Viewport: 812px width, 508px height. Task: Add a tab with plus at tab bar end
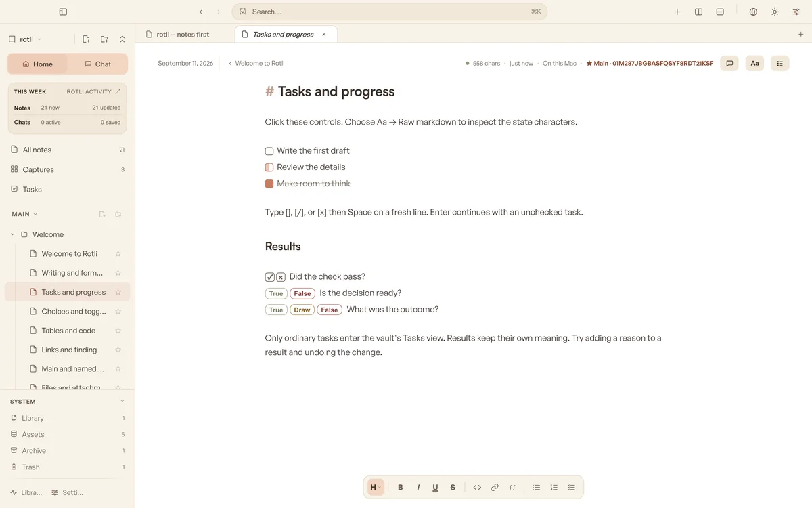pos(801,34)
